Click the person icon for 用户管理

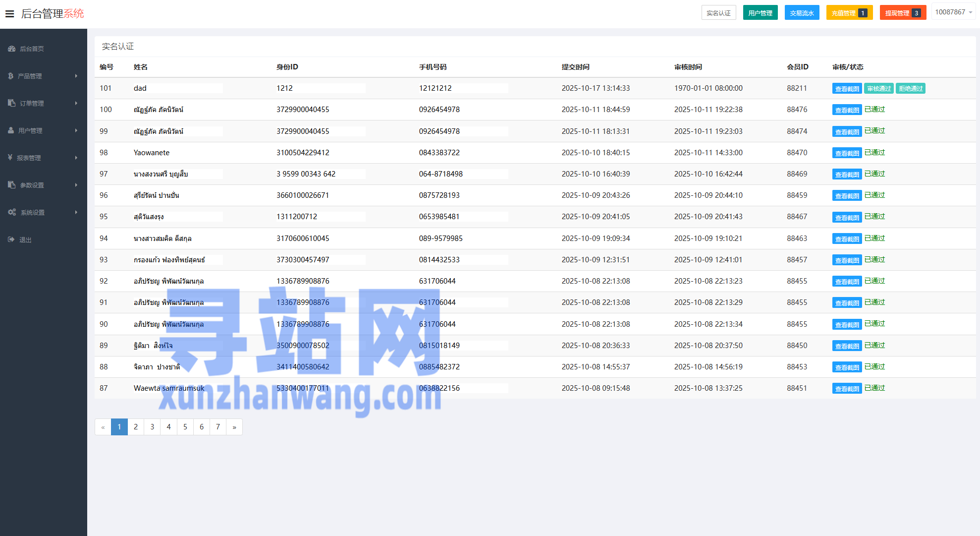(x=11, y=130)
